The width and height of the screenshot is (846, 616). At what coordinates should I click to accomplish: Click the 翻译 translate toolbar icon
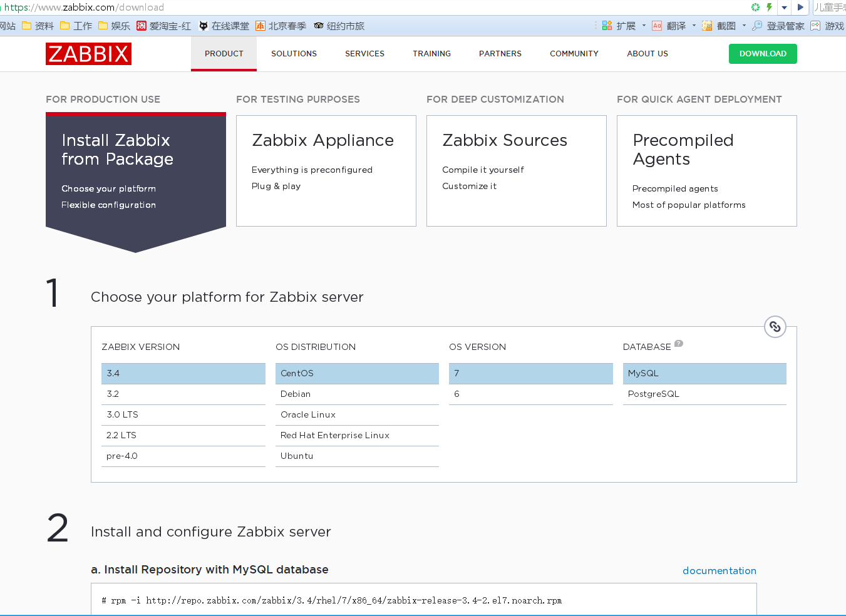tap(657, 26)
